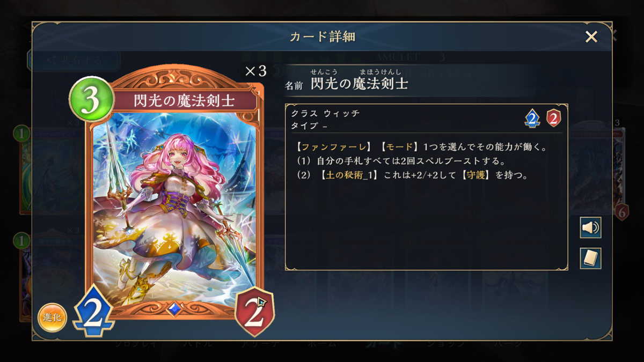This screenshot has width=644, height=362.
Task: Close the カード詳細 dialog with X
Action: pyautogui.click(x=591, y=36)
